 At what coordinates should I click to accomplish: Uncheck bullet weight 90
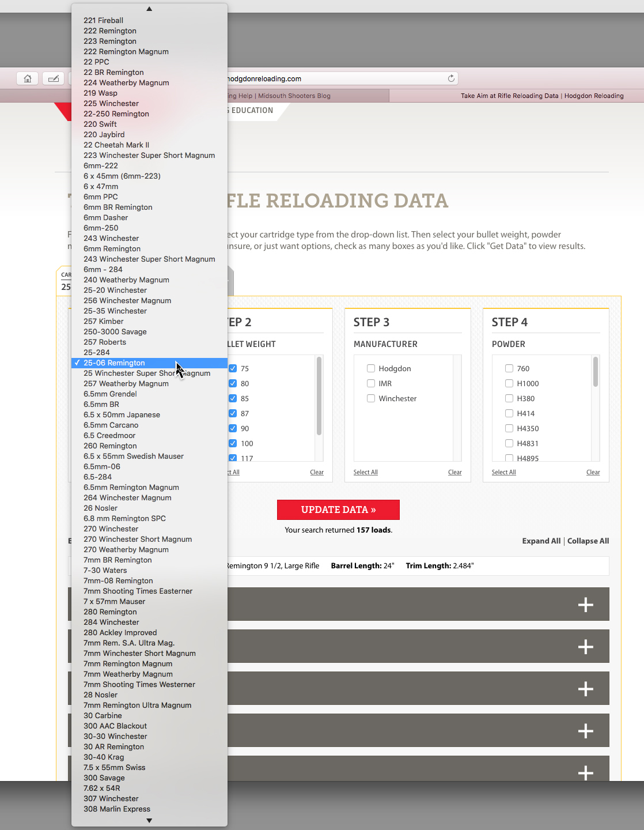coord(233,428)
